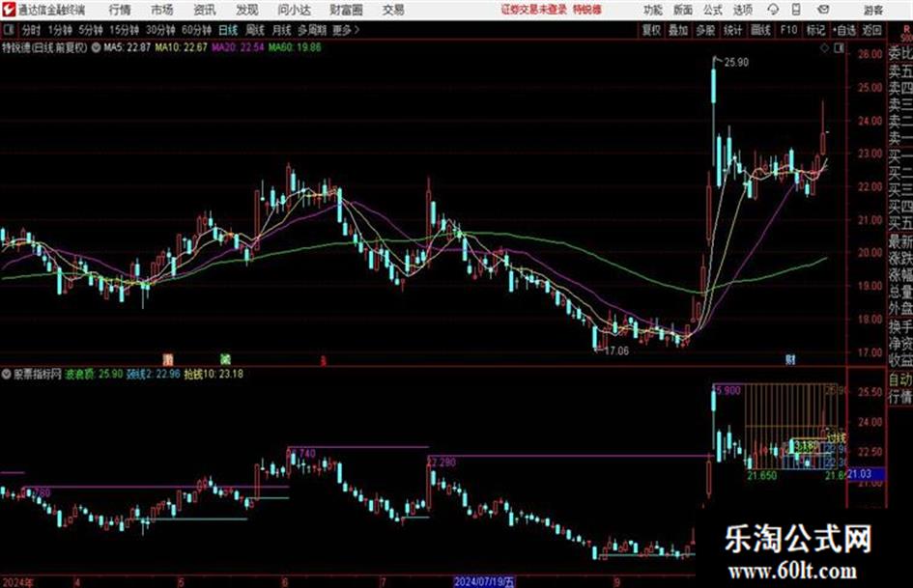
Task: Click the 叠加 overlay button
Action: coord(678,30)
